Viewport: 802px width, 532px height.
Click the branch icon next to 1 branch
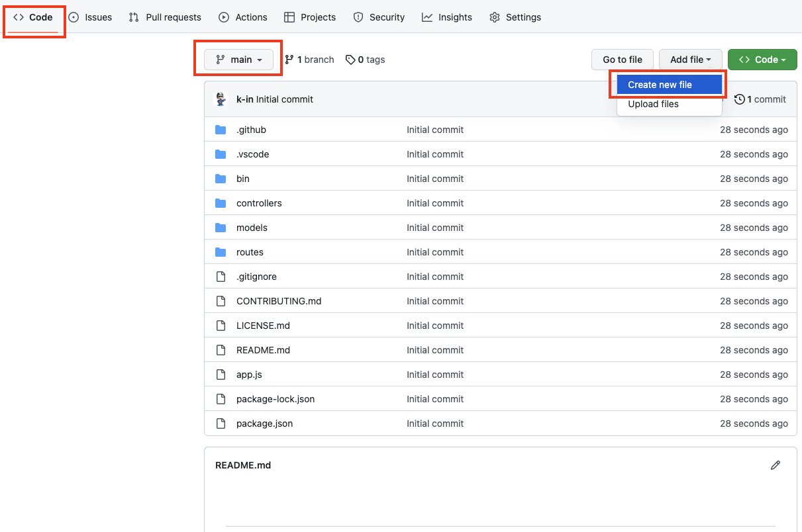289,60
